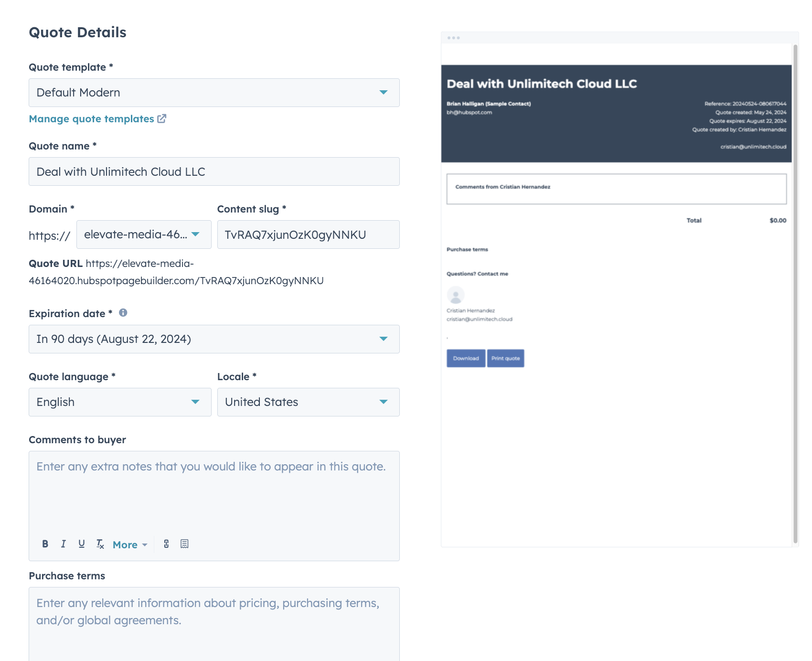
Task: Click the Quote name text field
Action: click(x=214, y=172)
